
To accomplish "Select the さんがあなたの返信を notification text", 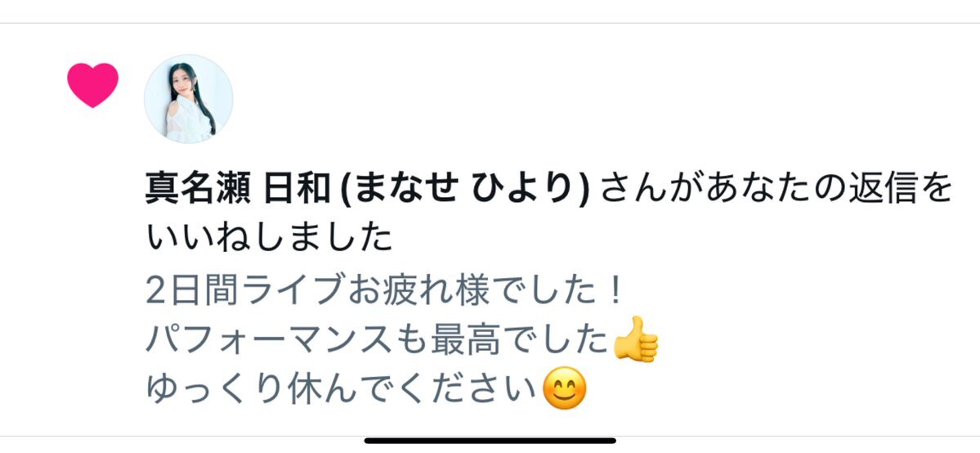I will [776, 188].
